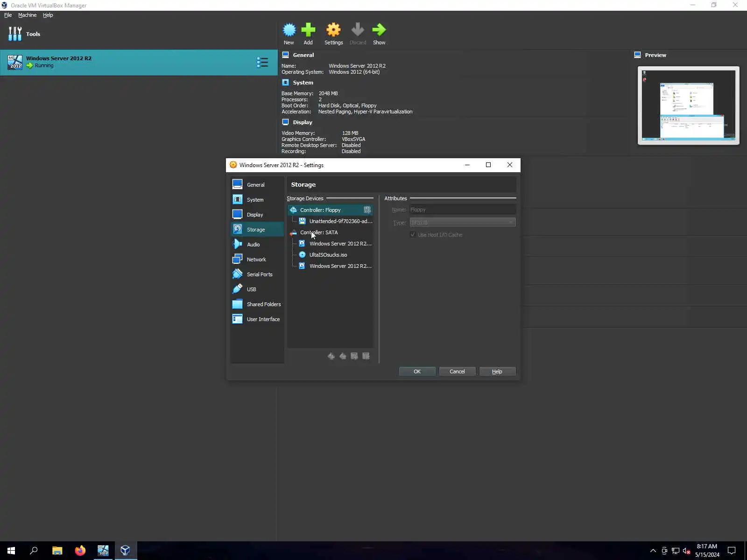Click the Show green arrow toolbar icon
This screenshot has width=747, height=560.
click(379, 34)
